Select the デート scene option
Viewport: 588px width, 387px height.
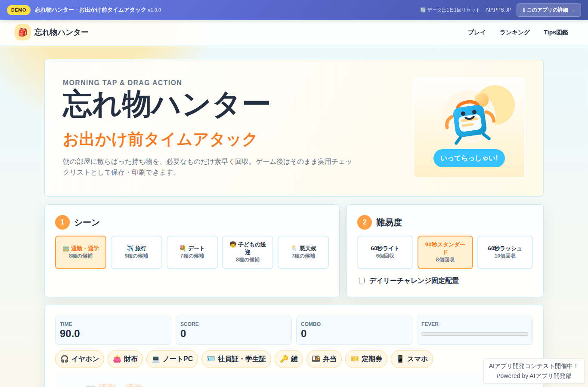[x=192, y=252]
